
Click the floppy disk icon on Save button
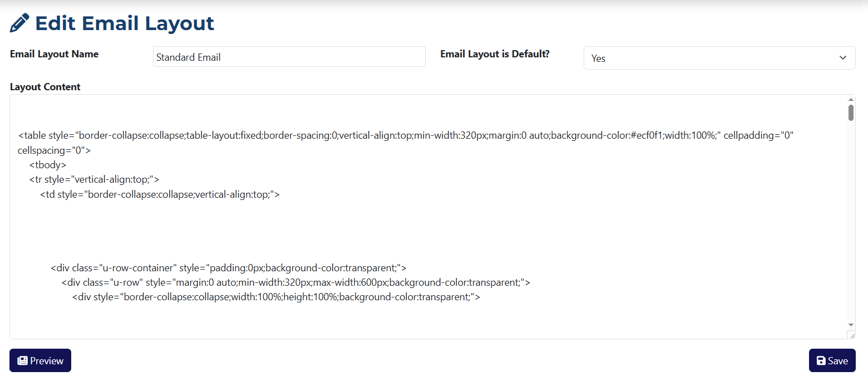point(821,361)
